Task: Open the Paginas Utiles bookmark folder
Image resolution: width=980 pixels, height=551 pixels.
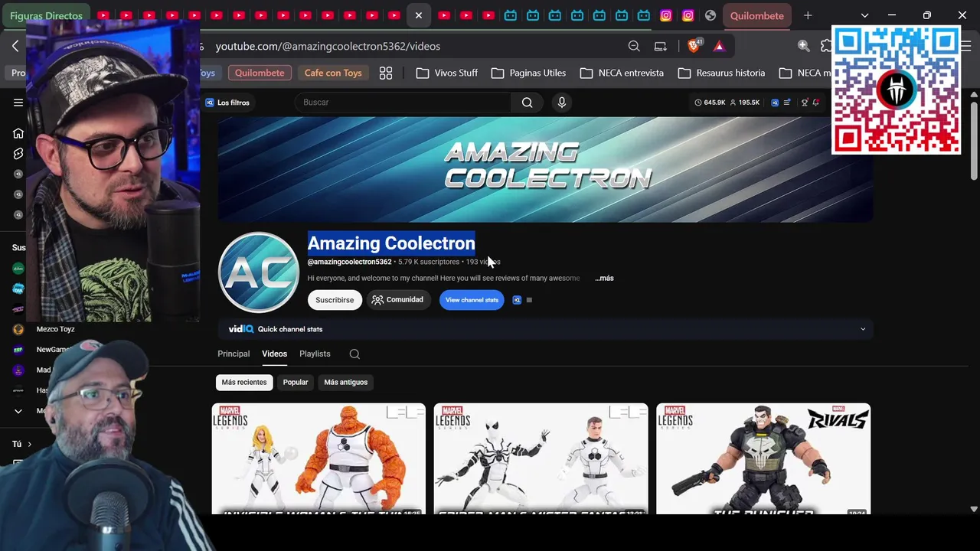Action: click(x=529, y=73)
